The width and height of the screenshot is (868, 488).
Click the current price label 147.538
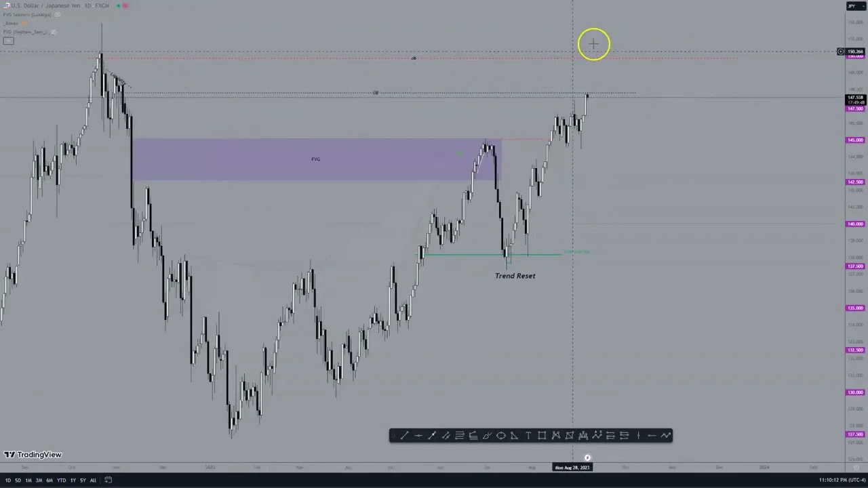855,98
